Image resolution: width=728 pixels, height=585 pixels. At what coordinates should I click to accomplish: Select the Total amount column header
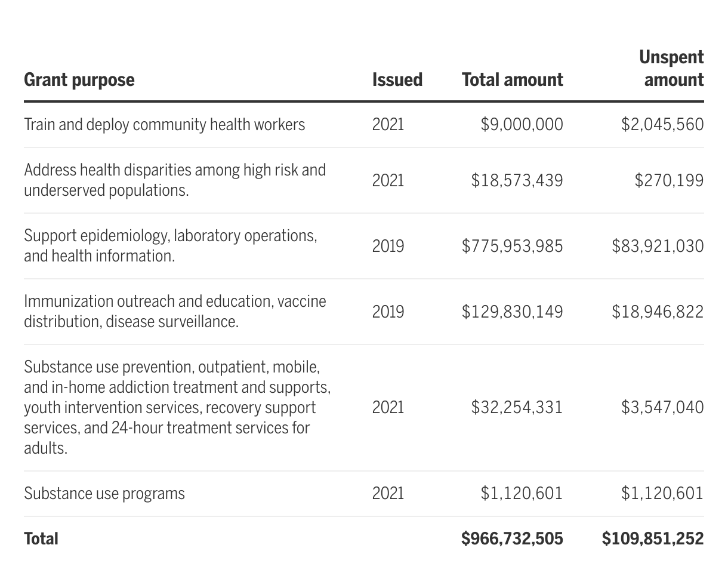tap(512, 80)
